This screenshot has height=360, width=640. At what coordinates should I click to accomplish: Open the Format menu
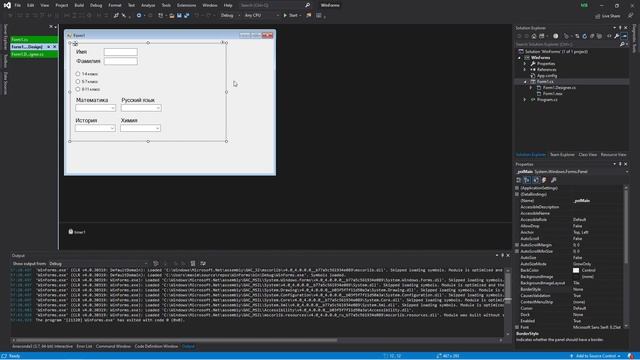(115, 5)
